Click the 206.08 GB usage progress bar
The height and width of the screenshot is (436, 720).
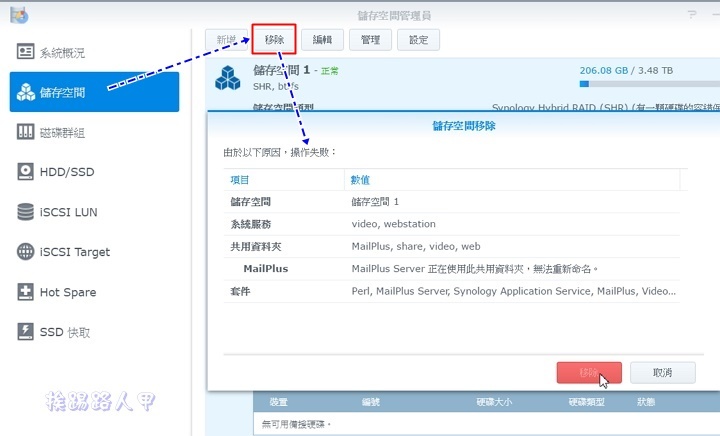point(649,84)
